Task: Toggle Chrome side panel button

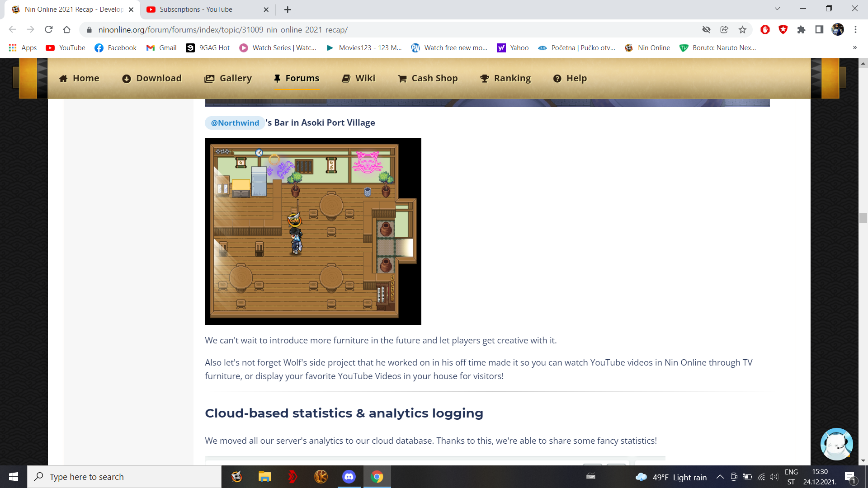Action: 819,30
